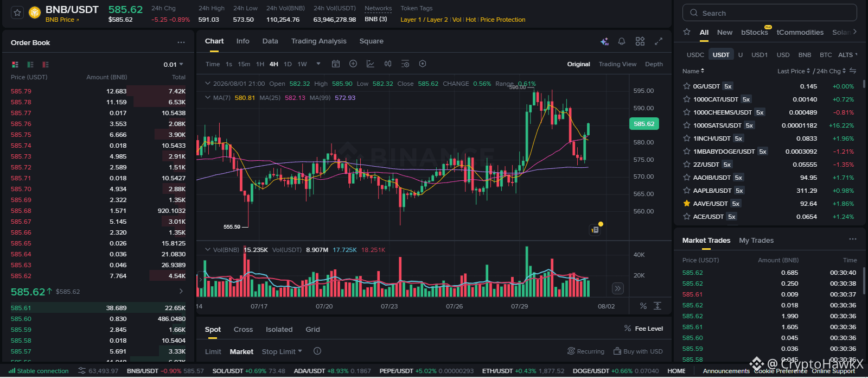Switch to the Info tab
This screenshot has height=378, width=868.
pyautogui.click(x=242, y=41)
